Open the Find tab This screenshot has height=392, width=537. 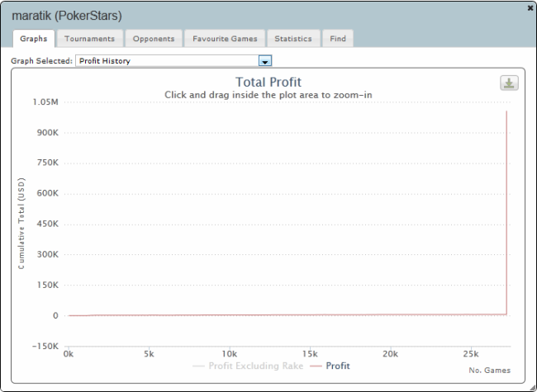[x=338, y=39]
